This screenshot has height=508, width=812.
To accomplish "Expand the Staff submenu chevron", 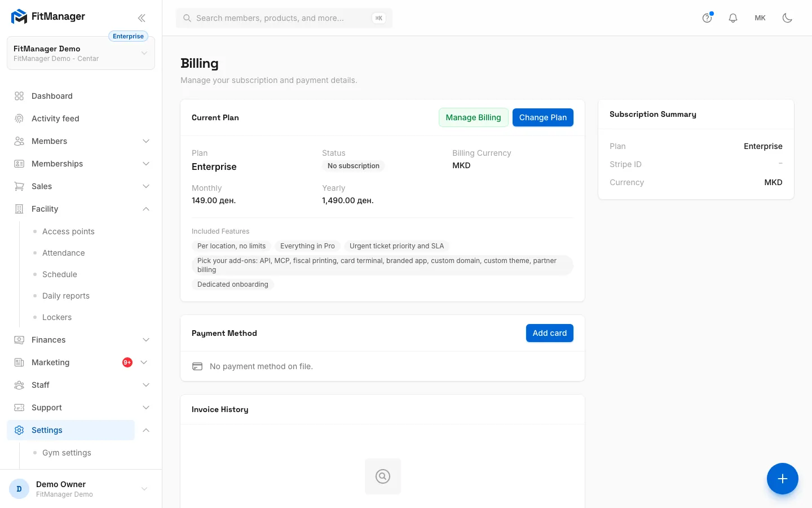I will (146, 385).
